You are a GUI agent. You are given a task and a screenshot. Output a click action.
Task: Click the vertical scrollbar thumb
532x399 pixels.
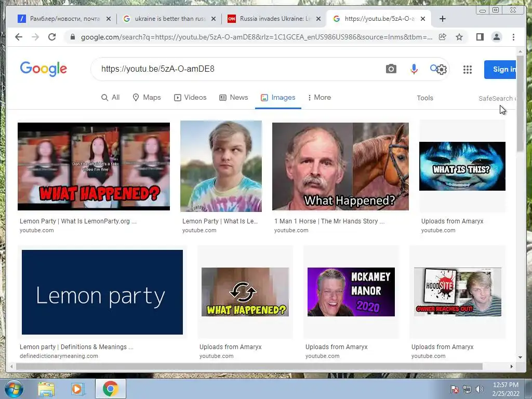tap(520, 104)
